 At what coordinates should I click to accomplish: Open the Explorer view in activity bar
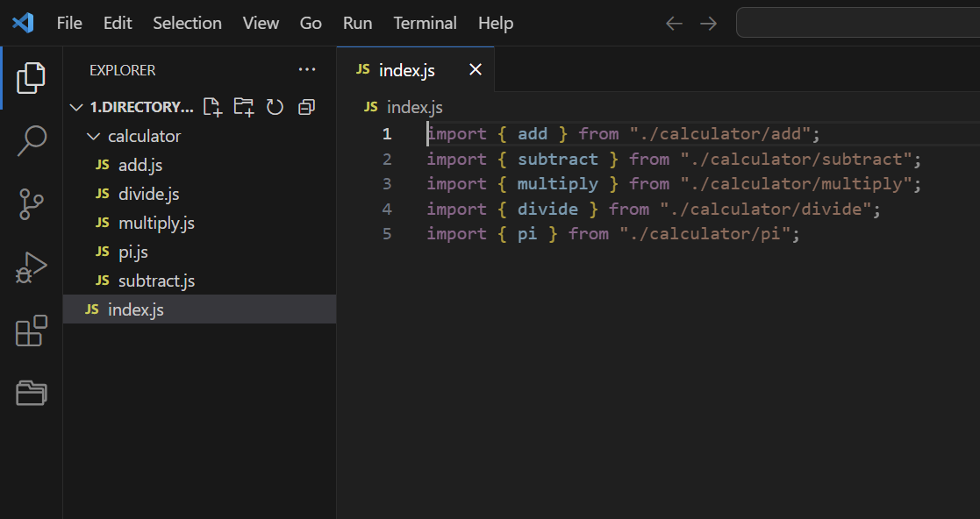(32, 78)
